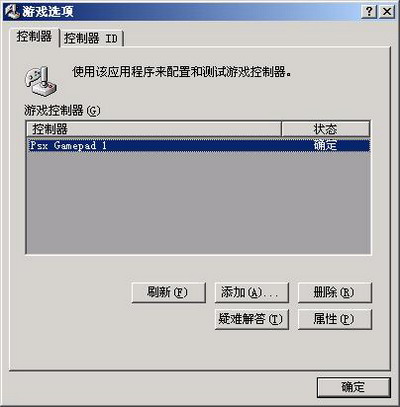
Task: Remove controller with 删除(R) button
Action: click(x=334, y=293)
